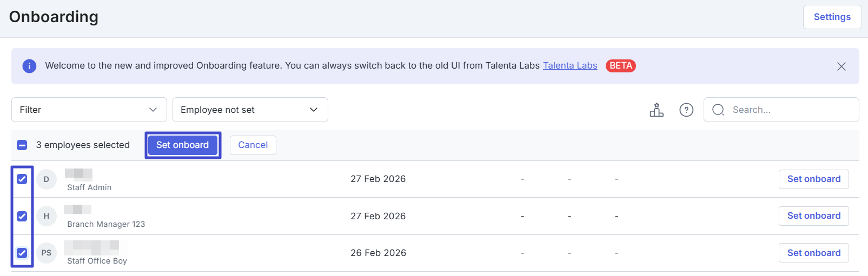This screenshot has width=868, height=276.
Task: Open the organization chart icon
Action: tap(657, 110)
